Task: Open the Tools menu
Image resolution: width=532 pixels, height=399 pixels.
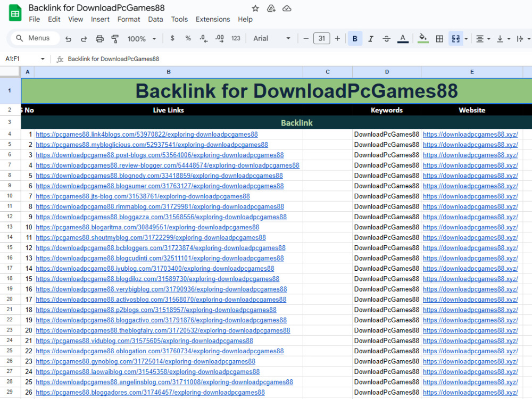Action: (x=179, y=19)
